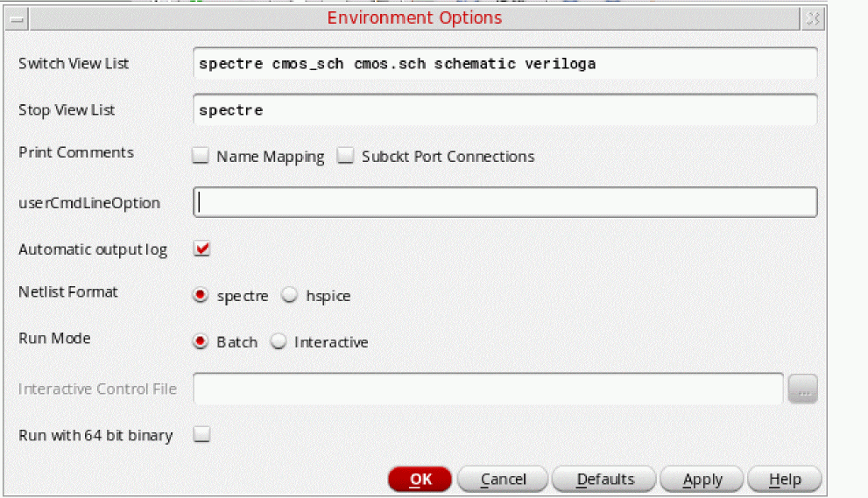Image resolution: width=868 pixels, height=498 pixels.
Task: Choose Interactive run mode
Action: click(279, 342)
